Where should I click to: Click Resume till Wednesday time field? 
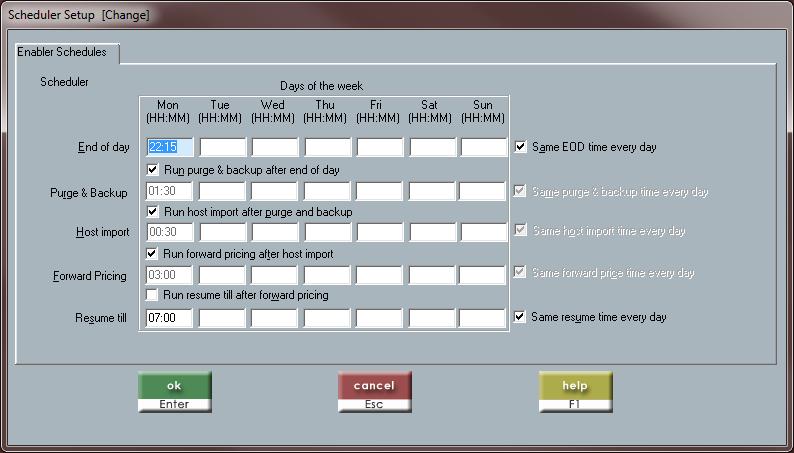coord(274,318)
